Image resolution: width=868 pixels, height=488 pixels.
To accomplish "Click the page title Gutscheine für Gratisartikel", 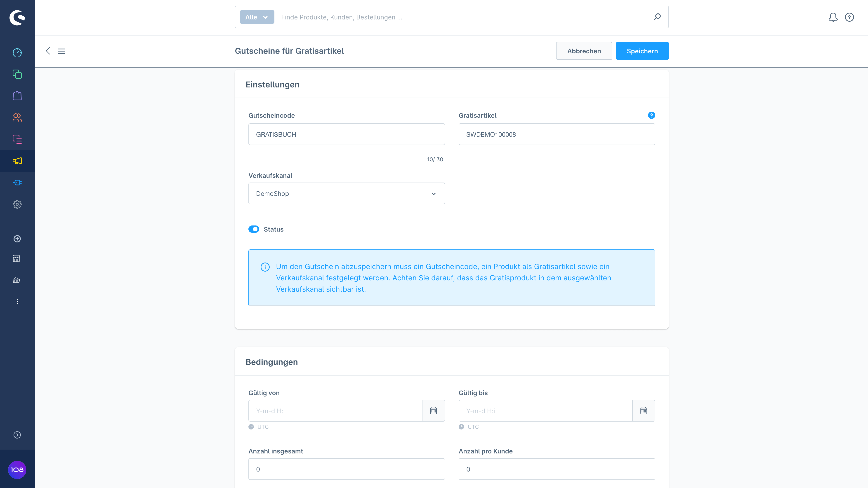I will point(289,51).
